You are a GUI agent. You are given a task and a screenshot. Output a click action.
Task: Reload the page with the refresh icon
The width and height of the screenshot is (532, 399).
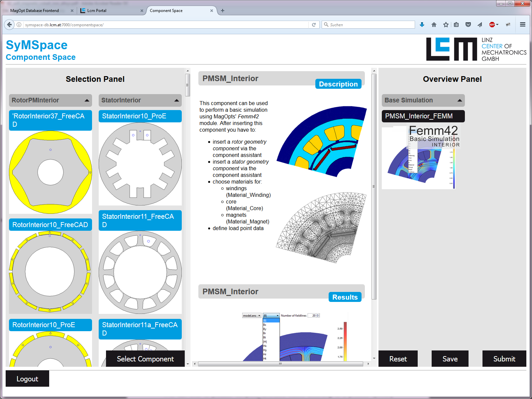pos(314,25)
